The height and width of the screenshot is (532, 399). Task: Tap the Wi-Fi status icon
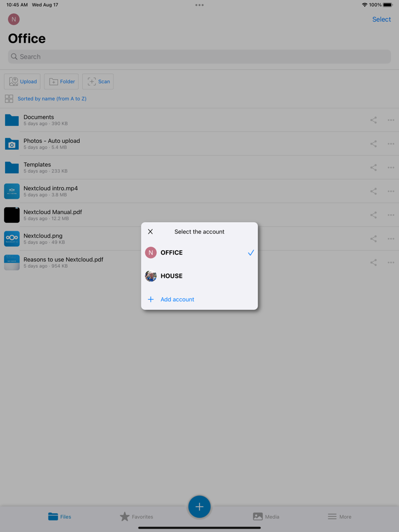pyautogui.click(x=364, y=5)
